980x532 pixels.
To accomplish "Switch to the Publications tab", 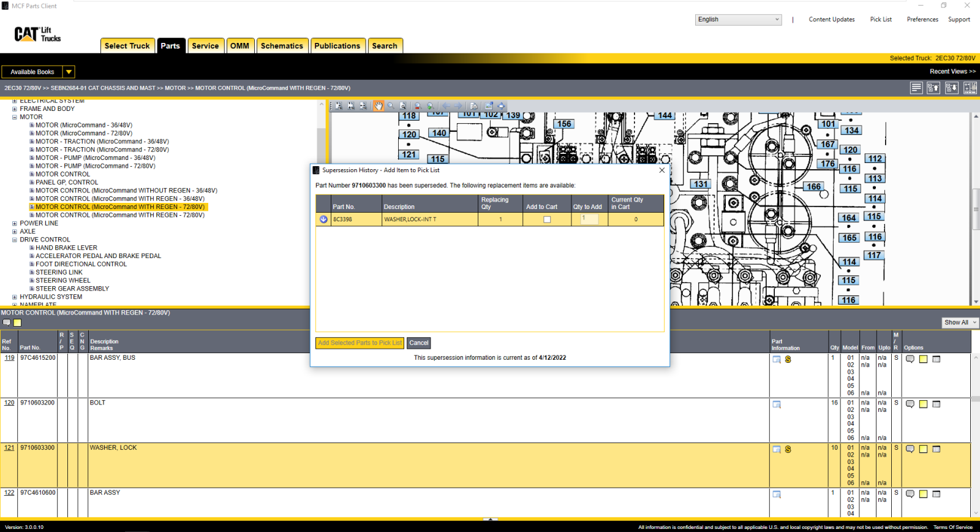I will click(x=337, y=46).
